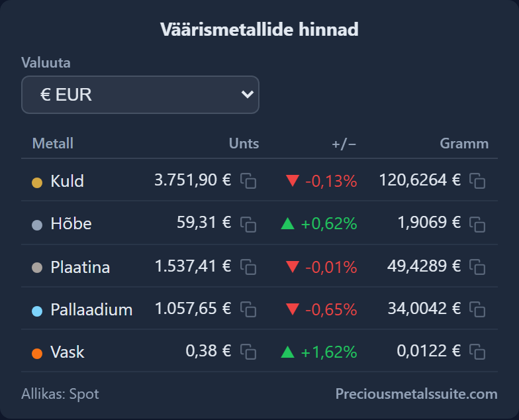Click the Allikas: Spot source label
This screenshot has height=420, width=519.
click(x=60, y=394)
